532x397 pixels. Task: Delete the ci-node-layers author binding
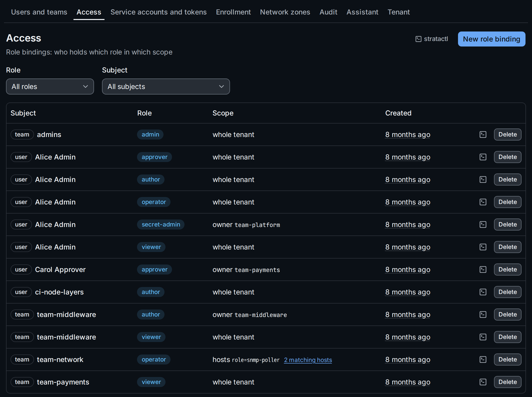[507, 292]
